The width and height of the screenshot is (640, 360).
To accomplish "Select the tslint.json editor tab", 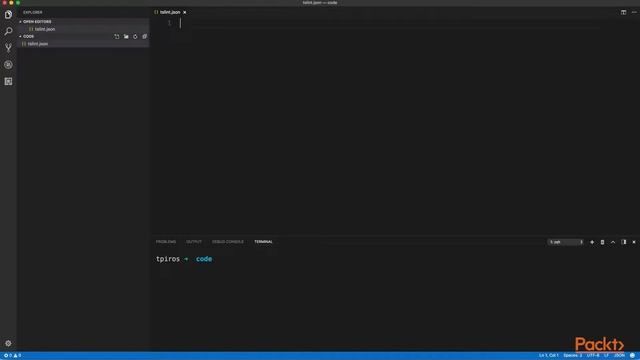I will click(170, 12).
